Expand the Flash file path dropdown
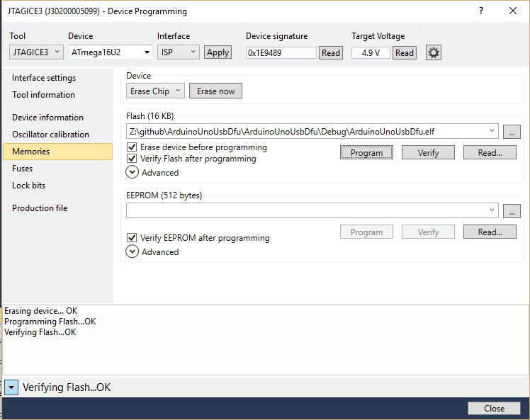530x420 pixels. coord(492,131)
